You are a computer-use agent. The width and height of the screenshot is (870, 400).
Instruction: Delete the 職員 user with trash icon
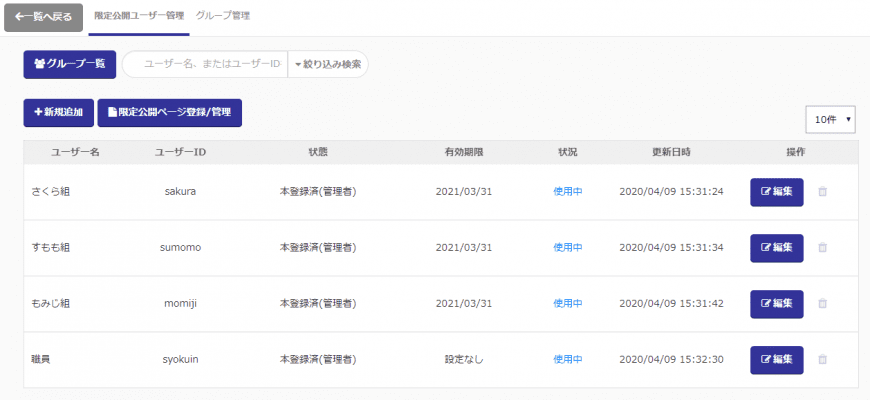[x=822, y=360]
